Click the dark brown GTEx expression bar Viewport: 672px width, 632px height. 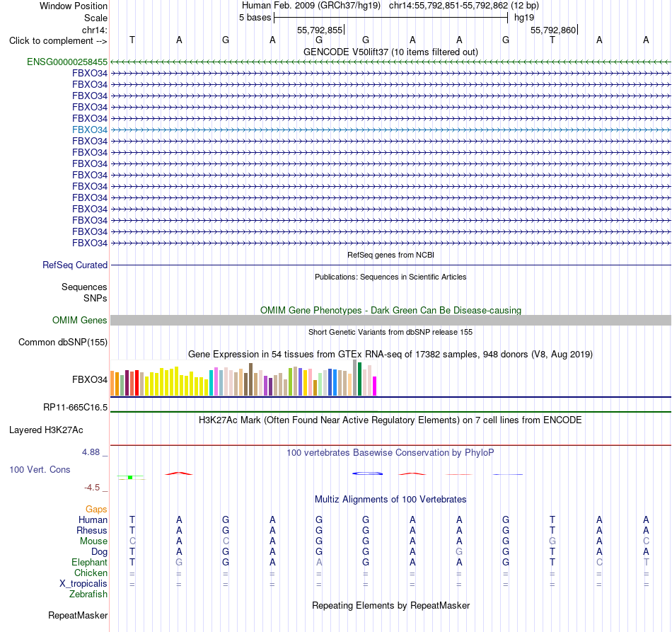[250, 379]
